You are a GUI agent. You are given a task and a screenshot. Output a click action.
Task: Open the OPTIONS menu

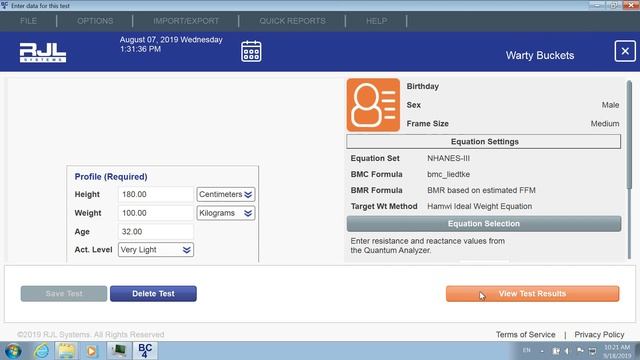coord(95,21)
